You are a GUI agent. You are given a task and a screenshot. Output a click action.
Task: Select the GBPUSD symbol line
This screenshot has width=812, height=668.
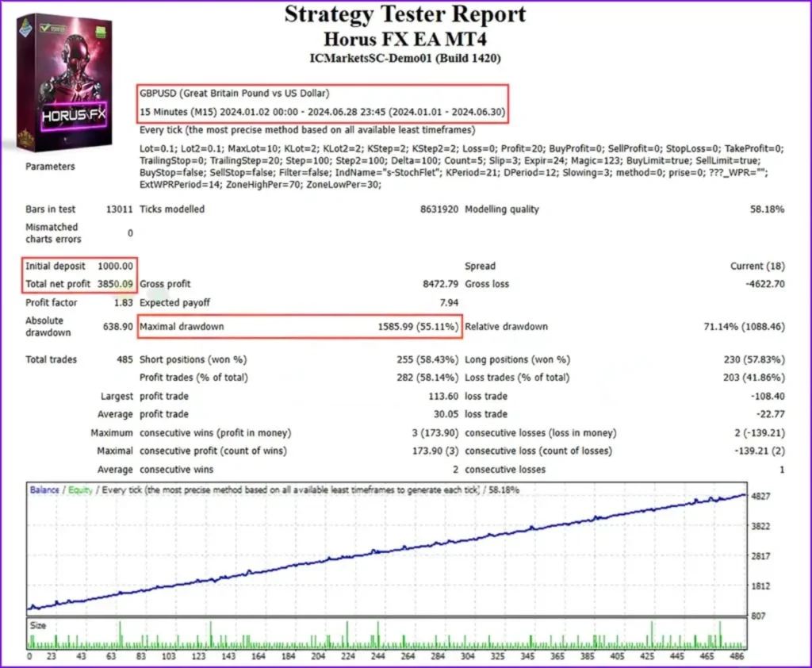click(x=235, y=93)
